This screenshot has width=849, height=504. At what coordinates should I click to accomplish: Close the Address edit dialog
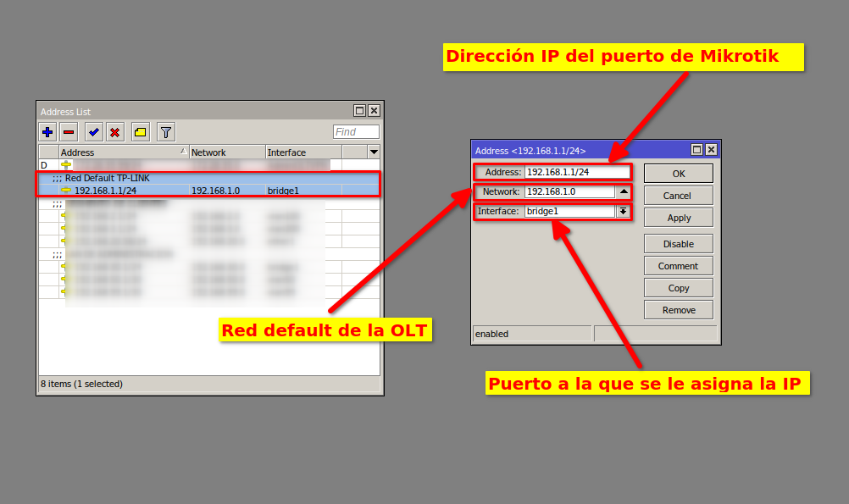(712, 150)
